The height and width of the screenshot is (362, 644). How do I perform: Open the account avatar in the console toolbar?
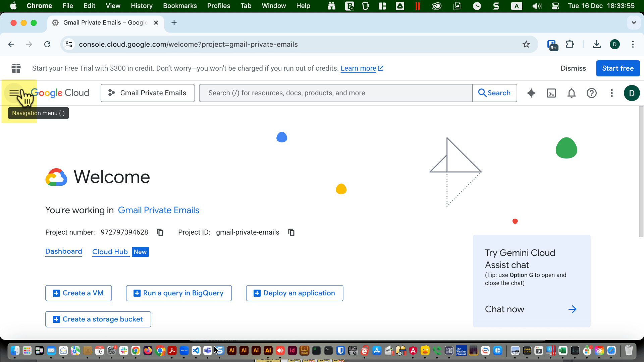point(632,93)
